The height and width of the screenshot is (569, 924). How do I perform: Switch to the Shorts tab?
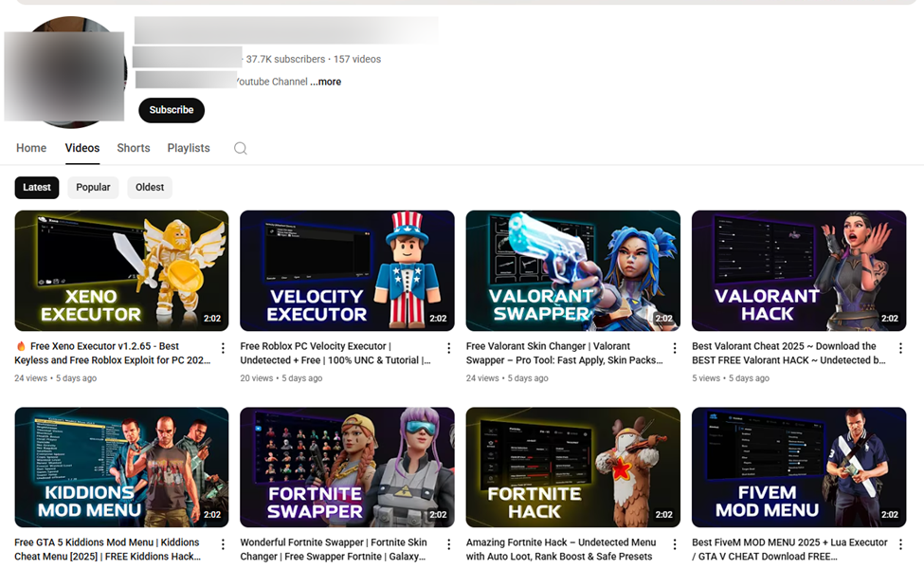[134, 148]
